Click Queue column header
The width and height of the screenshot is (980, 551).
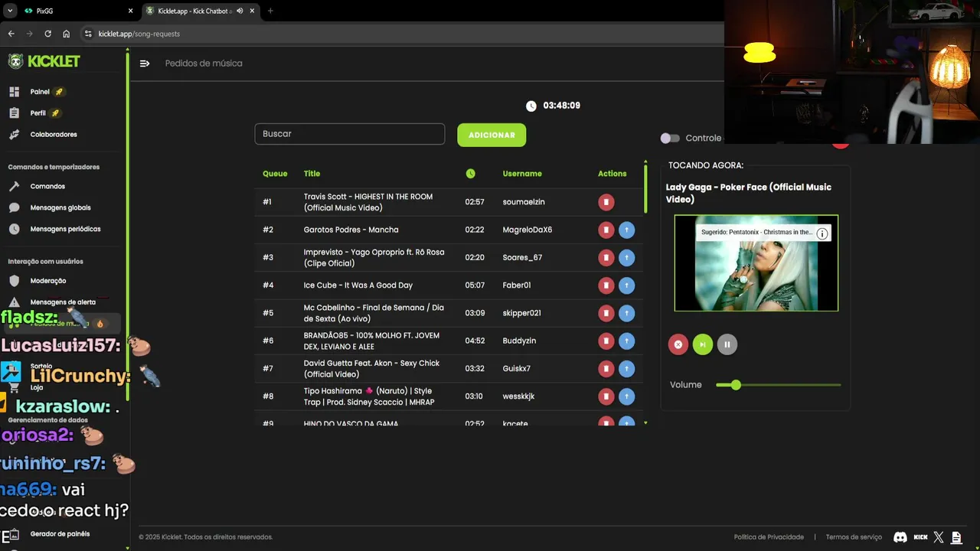[x=275, y=174]
